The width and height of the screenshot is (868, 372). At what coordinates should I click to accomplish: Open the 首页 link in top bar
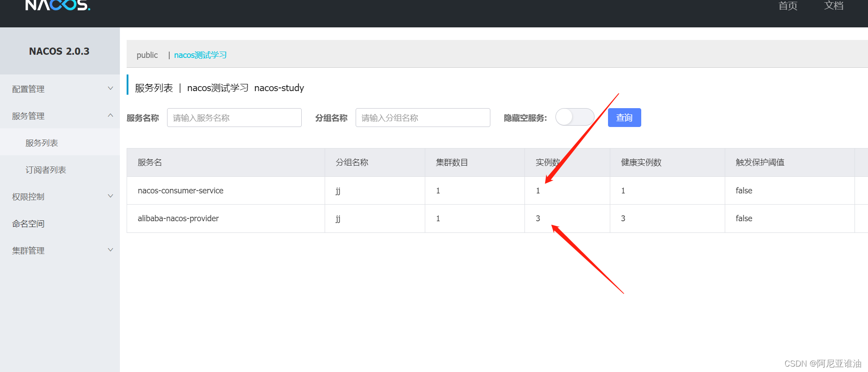788,5
